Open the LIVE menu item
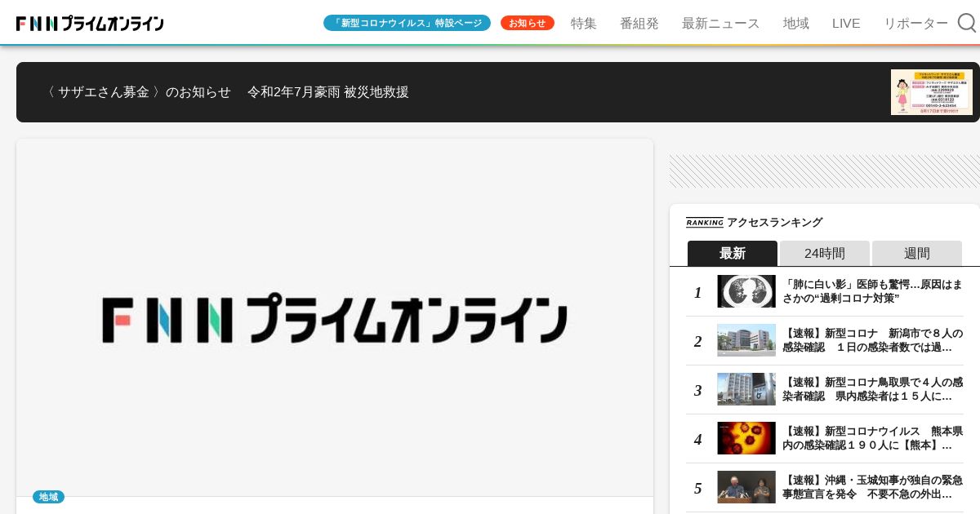Image resolution: width=980 pixels, height=514 pixels. tap(846, 24)
